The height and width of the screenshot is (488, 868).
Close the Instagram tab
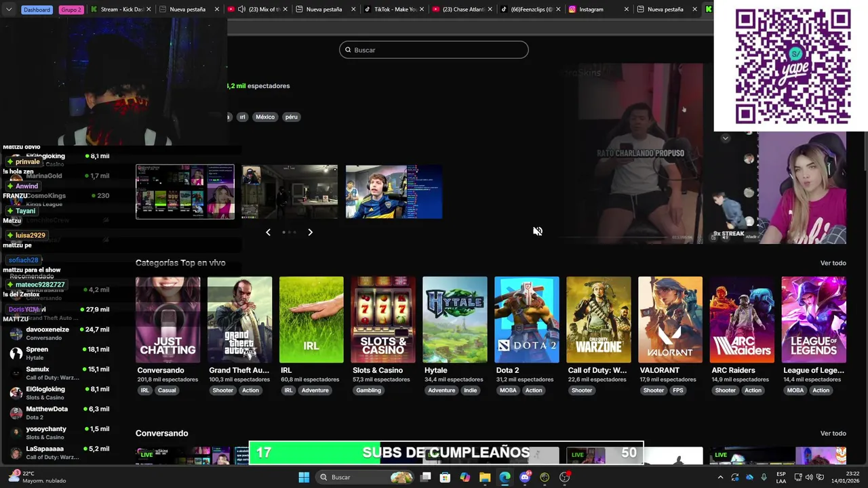tap(627, 9)
